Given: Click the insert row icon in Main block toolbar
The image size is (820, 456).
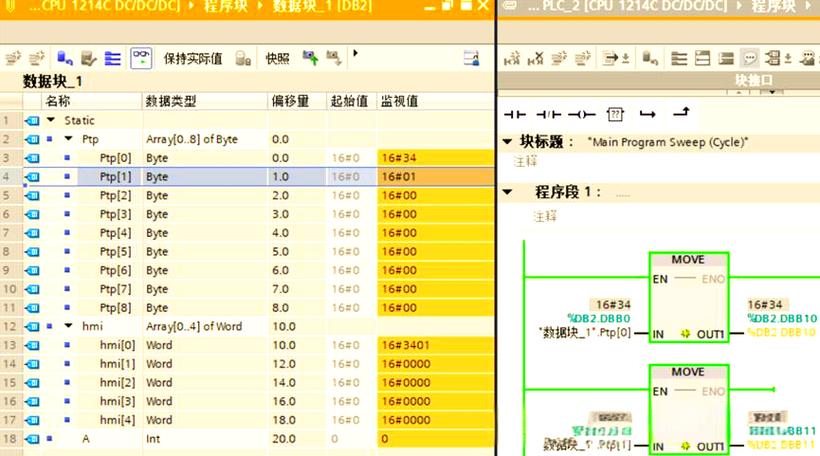Looking at the screenshot, I should pyautogui.click(x=559, y=58).
